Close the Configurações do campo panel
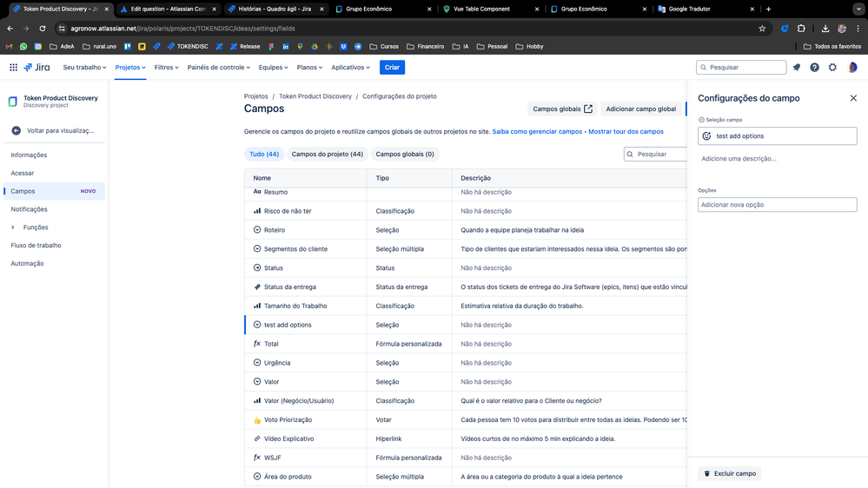Image resolution: width=868 pixels, height=488 pixels. pyautogui.click(x=853, y=98)
